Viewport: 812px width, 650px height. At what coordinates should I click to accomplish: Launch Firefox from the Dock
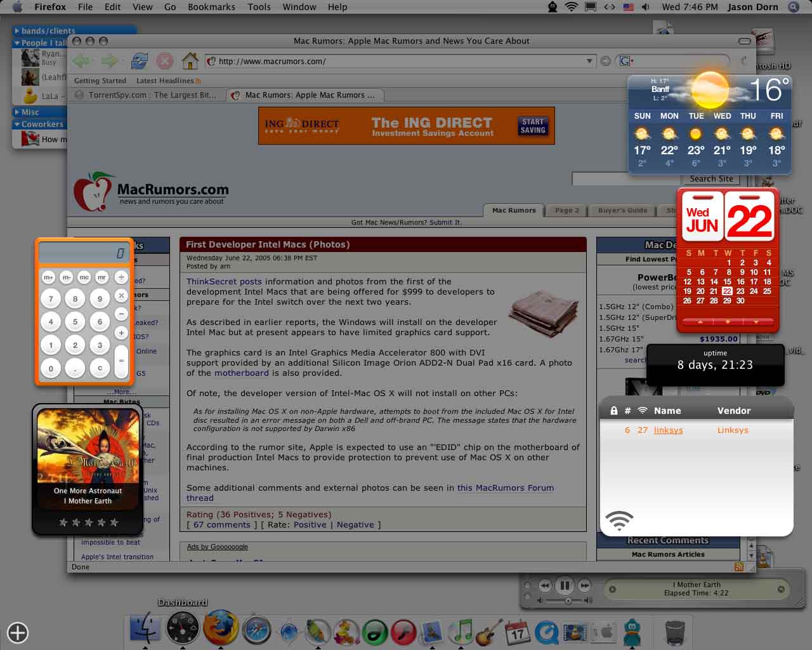coord(220,628)
